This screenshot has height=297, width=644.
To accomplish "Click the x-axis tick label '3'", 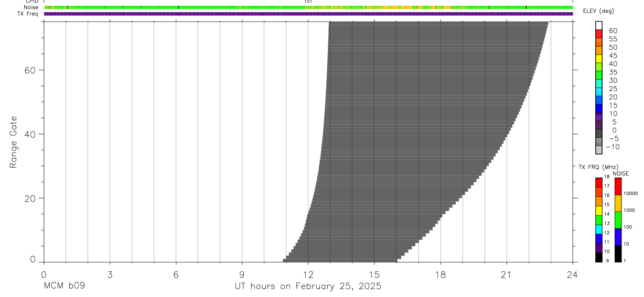I will point(110,273).
